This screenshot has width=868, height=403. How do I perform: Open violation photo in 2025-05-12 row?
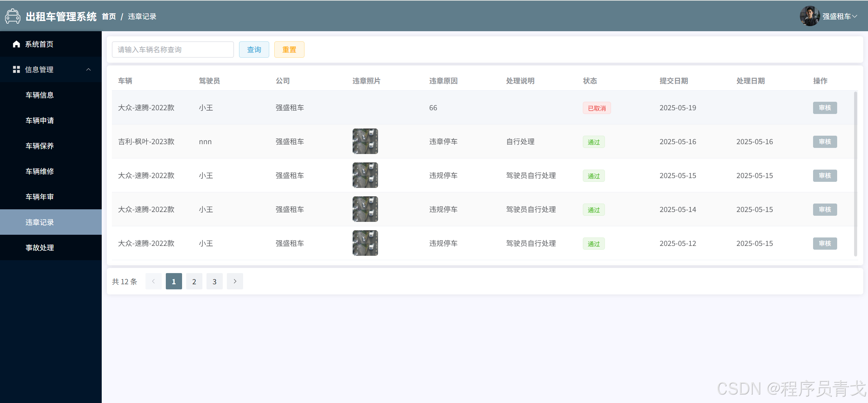point(365,243)
